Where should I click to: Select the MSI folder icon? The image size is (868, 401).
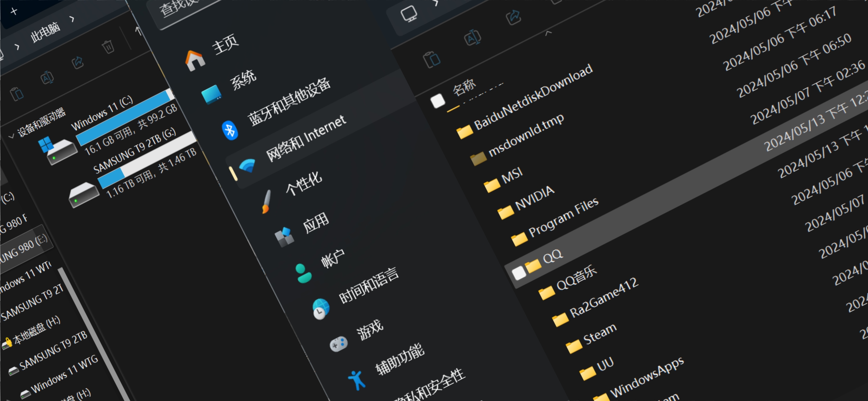click(x=492, y=186)
